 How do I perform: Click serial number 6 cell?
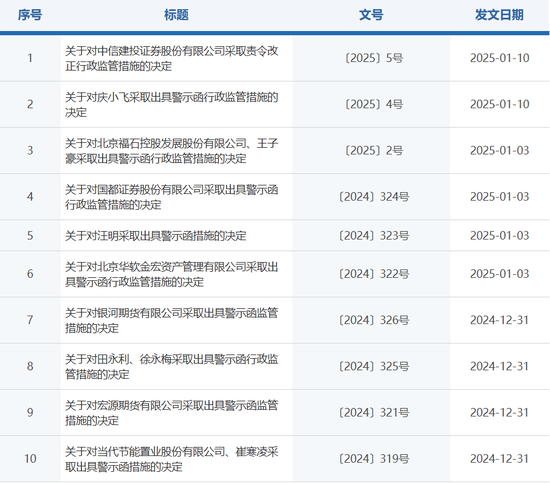click(30, 274)
